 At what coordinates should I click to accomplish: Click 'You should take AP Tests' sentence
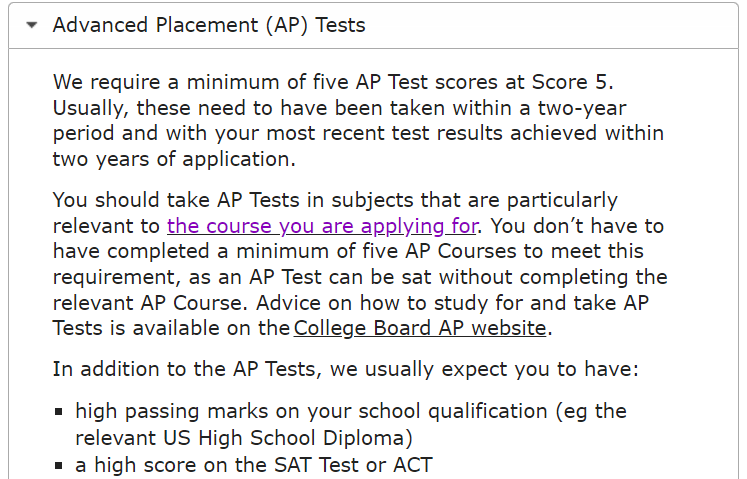[335, 200]
